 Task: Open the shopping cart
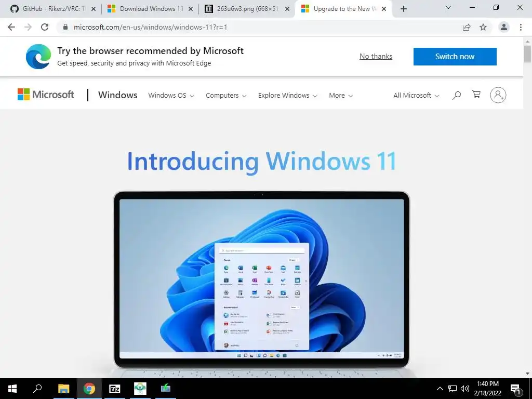pos(476,95)
